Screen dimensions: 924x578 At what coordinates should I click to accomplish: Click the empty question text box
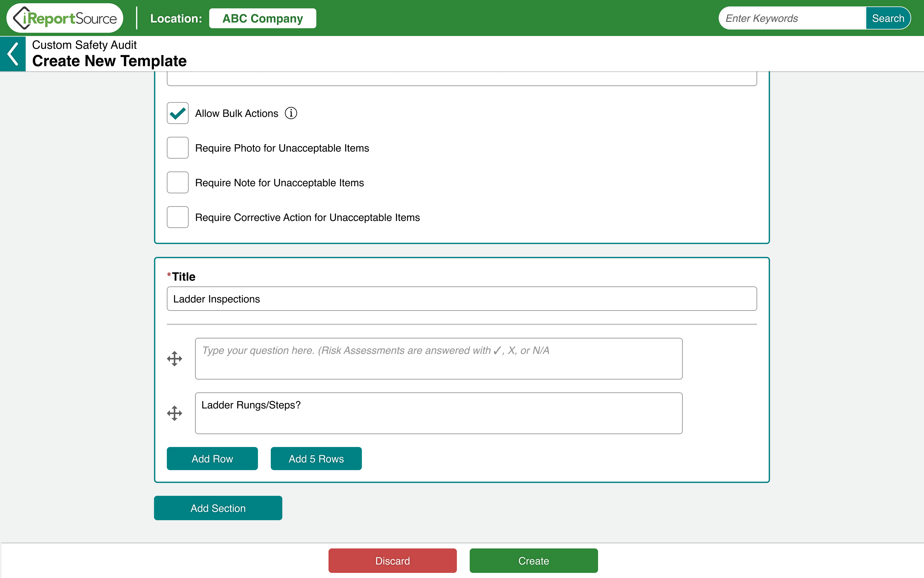coord(439,359)
